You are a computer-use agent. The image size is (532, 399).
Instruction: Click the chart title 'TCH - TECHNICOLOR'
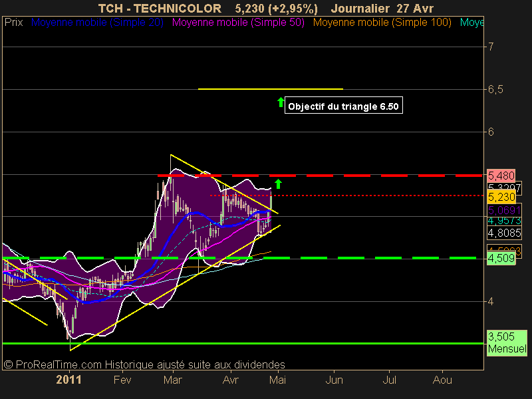click(160, 8)
